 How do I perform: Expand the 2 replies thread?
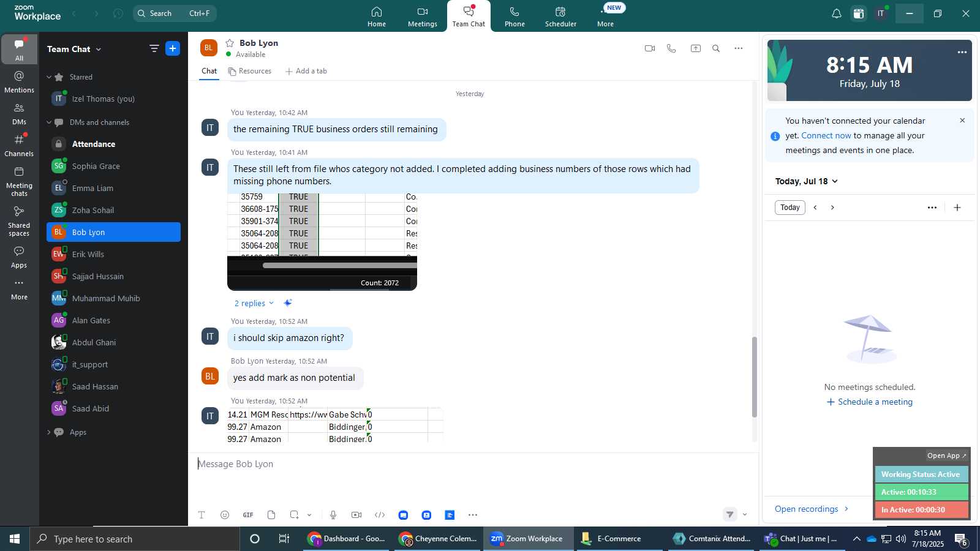[254, 303]
